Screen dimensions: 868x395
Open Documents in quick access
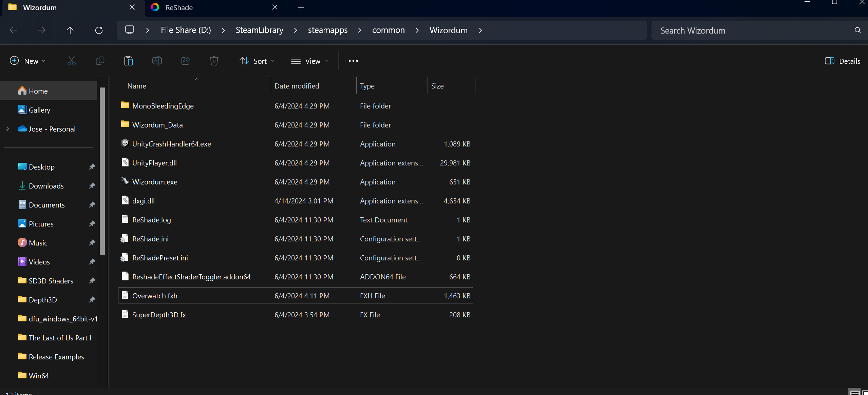pyautogui.click(x=49, y=205)
